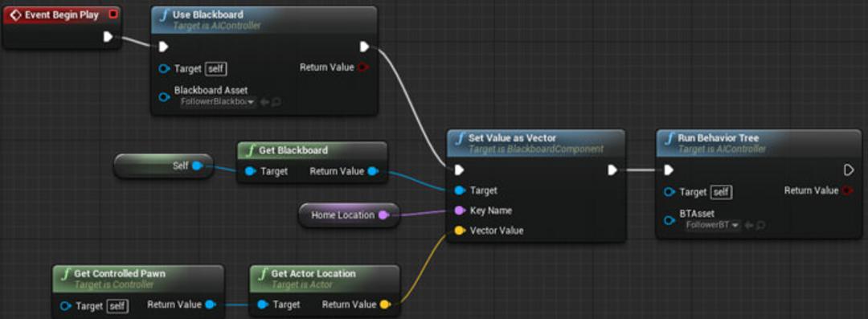Screen dimensions: 868x319
Task: Click self field in Use Blackboard Target
Action: tap(216, 68)
